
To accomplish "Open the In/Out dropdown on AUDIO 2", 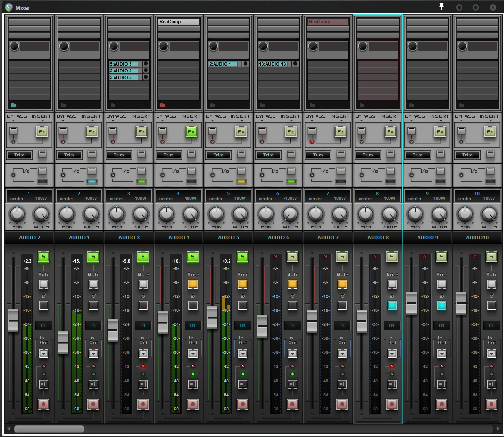I will click(x=44, y=353).
